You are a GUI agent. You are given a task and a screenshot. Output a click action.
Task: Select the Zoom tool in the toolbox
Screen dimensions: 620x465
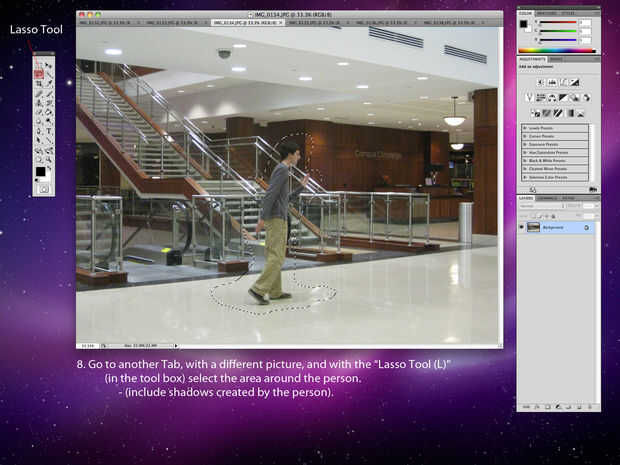click(x=49, y=159)
